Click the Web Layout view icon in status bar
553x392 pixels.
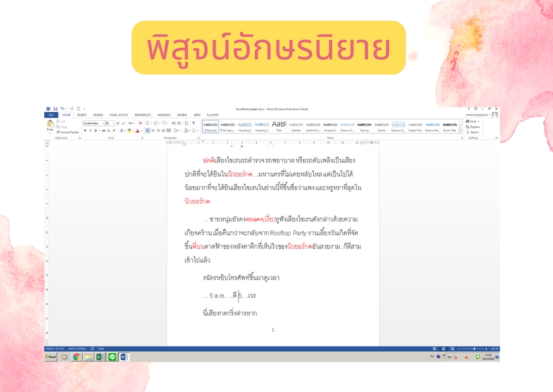click(x=453, y=349)
